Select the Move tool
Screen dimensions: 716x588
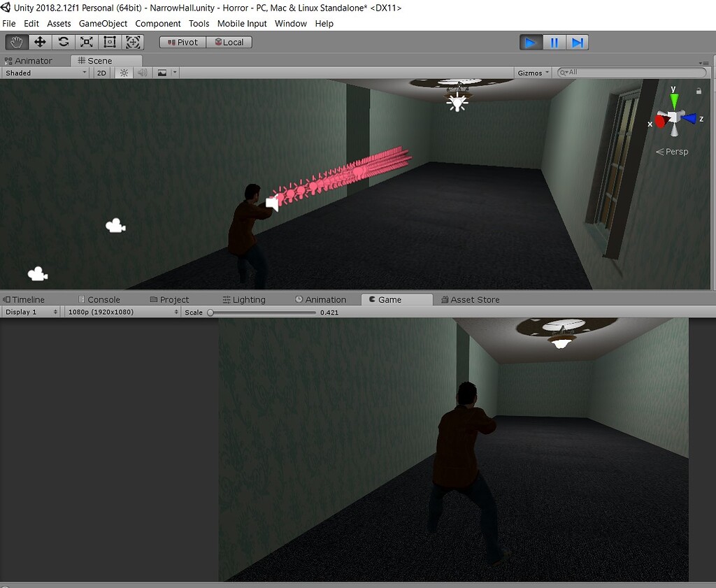(x=40, y=42)
